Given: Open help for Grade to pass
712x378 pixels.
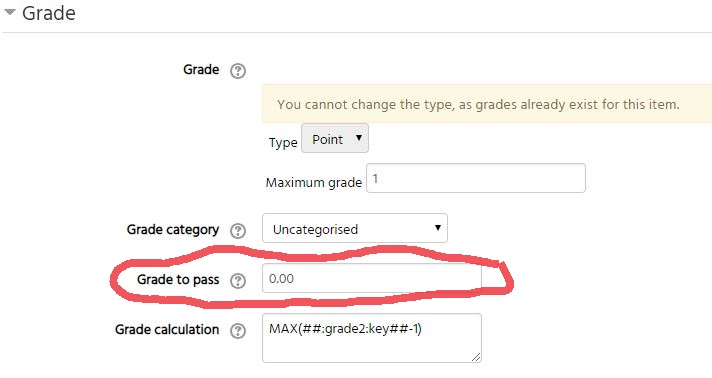Looking at the screenshot, I should tap(237, 281).
